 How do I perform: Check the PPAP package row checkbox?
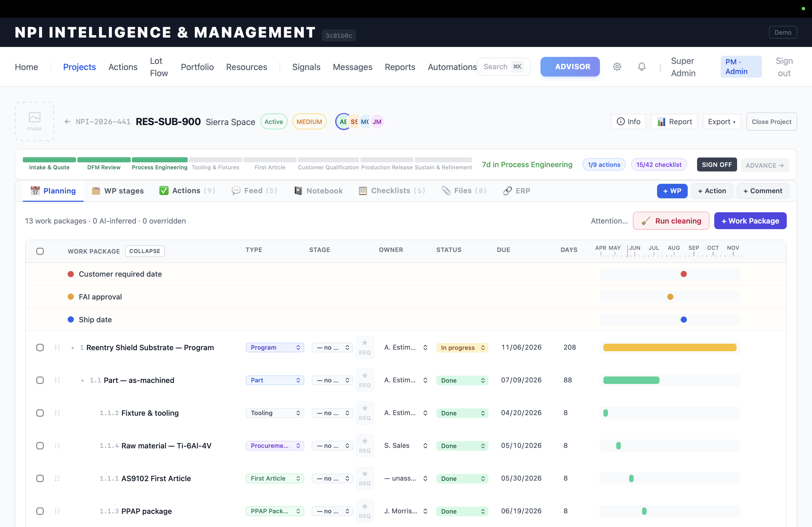[40, 511]
